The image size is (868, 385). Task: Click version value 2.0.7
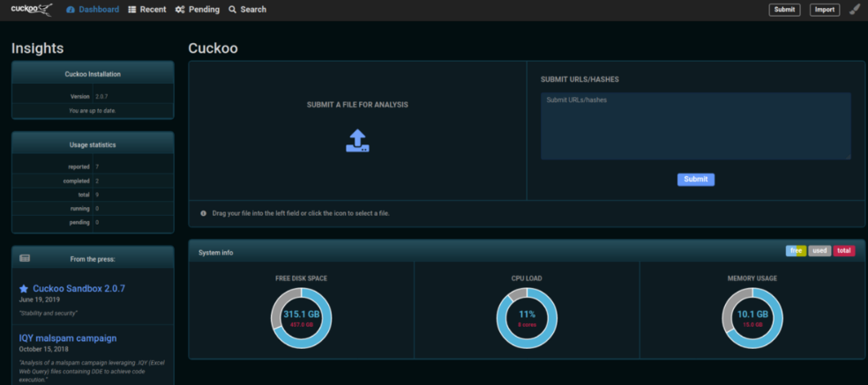(x=101, y=96)
